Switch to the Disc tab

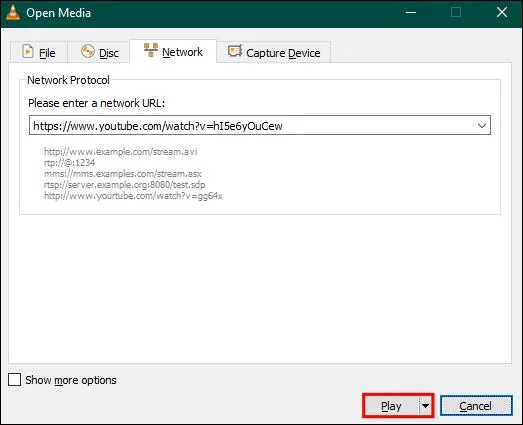(99, 52)
